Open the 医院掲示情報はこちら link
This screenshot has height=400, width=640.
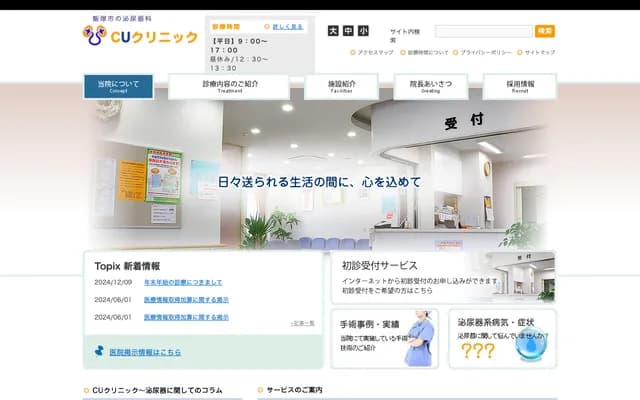pos(145,352)
